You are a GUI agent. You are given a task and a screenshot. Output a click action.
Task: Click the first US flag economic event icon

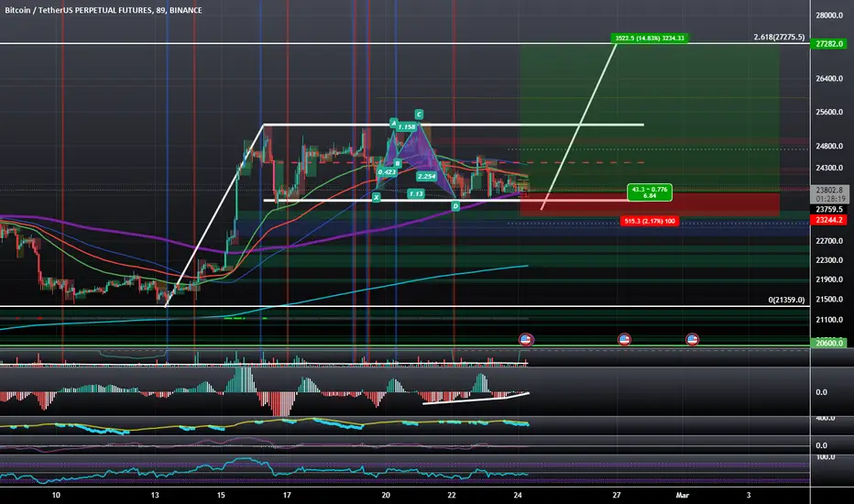point(526,340)
